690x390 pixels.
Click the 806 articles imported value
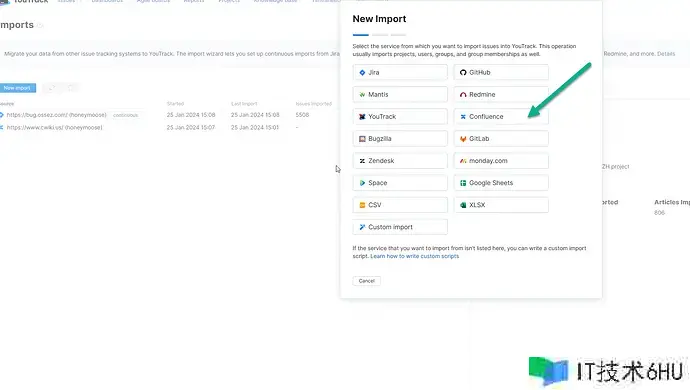pyautogui.click(x=659, y=213)
